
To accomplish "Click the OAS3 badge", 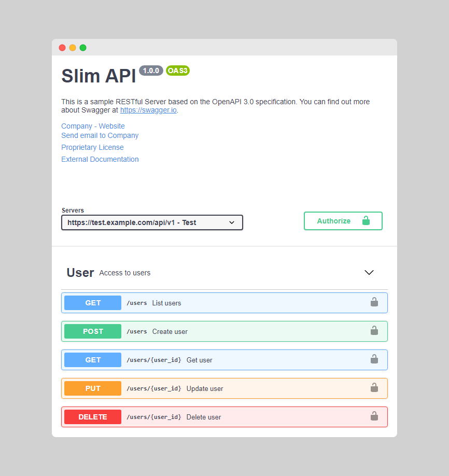I will point(178,71).
